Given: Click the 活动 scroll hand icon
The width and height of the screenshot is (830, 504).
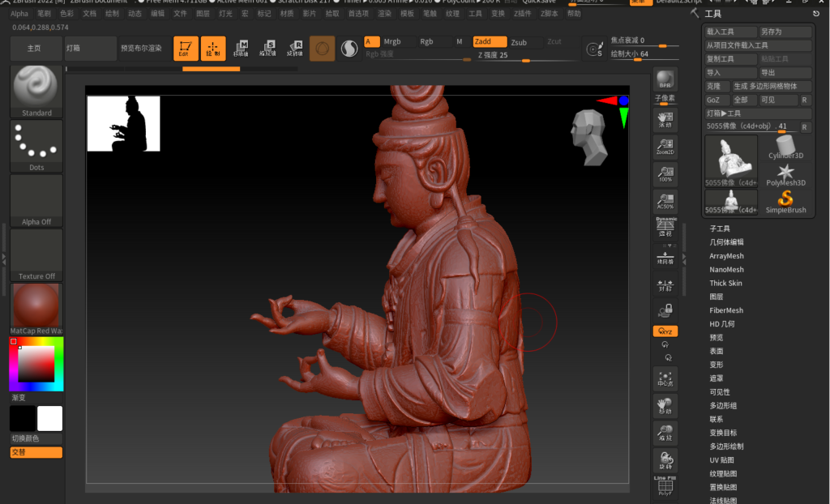Looking at the screenshot, I should click(x=665, y=120).
